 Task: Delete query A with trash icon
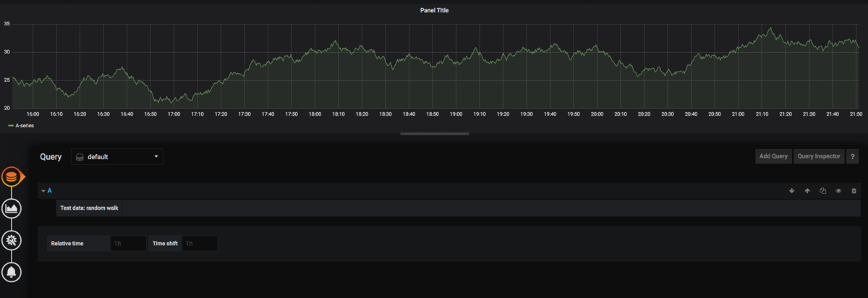click(x=854, y=191)
